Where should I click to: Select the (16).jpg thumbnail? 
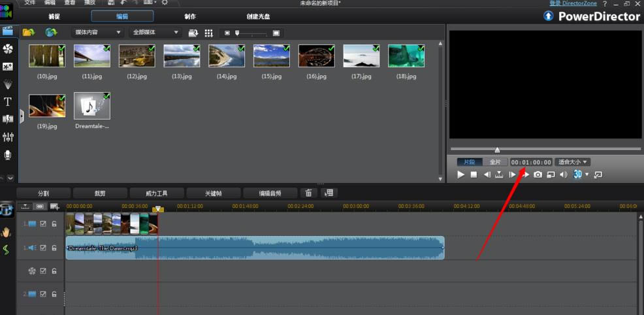[x=316, y=56]
